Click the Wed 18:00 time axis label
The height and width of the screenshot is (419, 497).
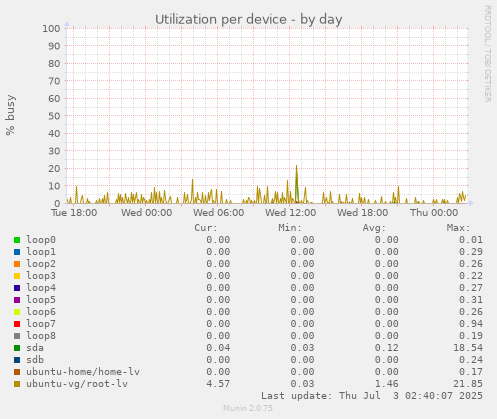(x=362, y=213)
